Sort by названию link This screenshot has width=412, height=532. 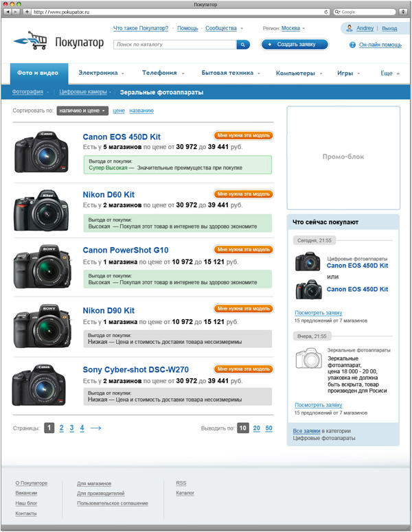tap(141, 111)
